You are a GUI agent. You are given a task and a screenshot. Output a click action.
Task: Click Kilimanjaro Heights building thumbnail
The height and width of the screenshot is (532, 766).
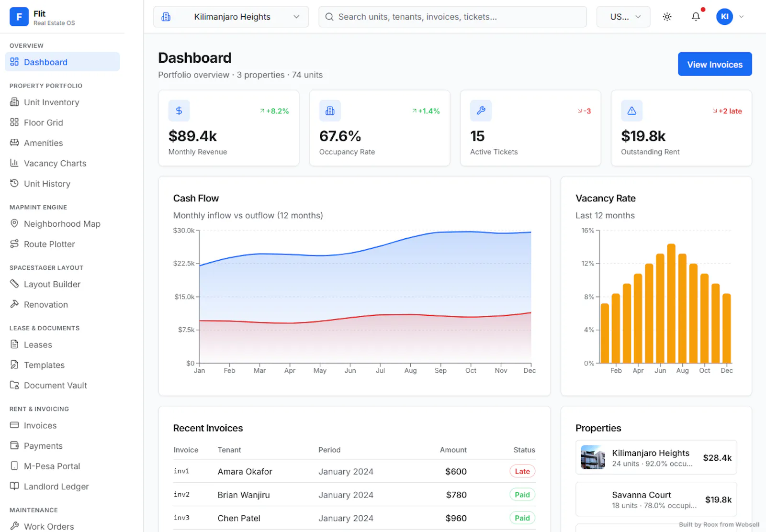click(x=593, y=457)
